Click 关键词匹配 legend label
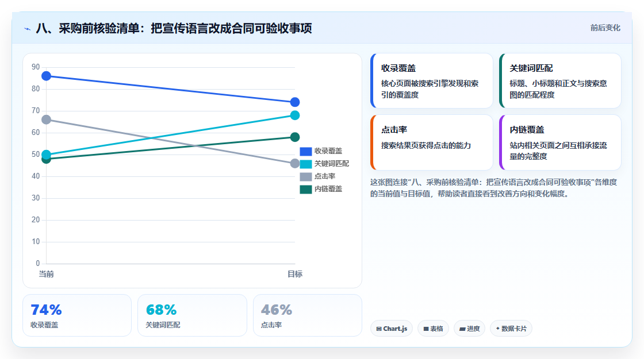 point(331,164)
